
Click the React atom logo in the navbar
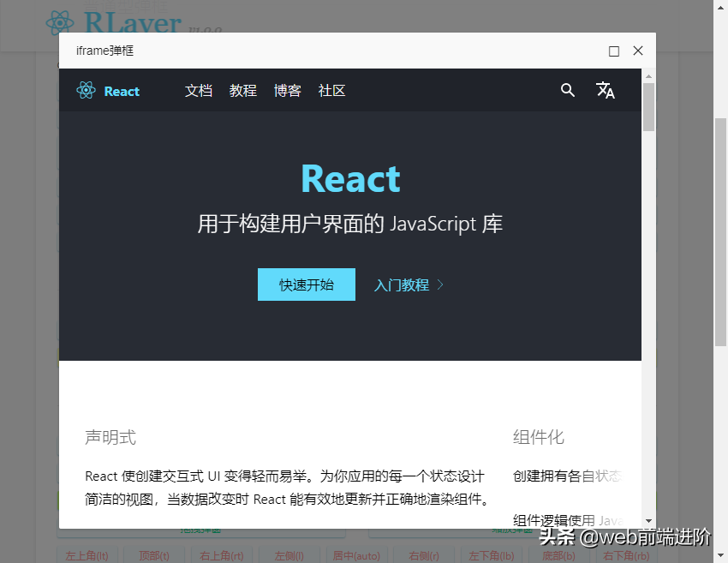coord(86,90)
